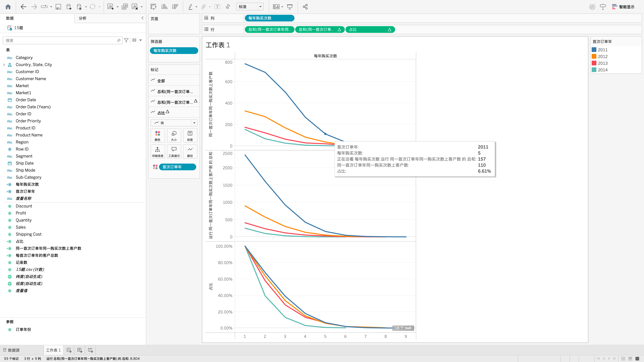Click the Tableau home icon
This screenshot has width=644, height=362.
click(x=8, y=7)
